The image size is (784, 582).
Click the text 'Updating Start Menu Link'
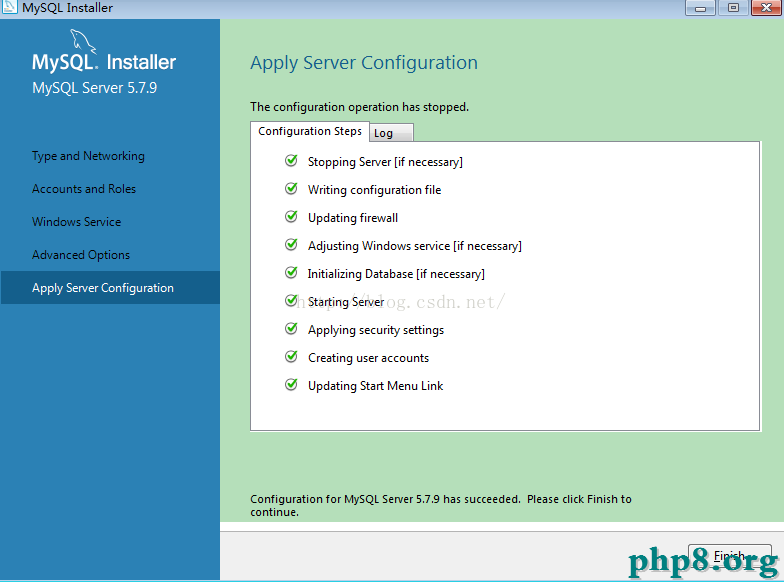coord(376,386)
